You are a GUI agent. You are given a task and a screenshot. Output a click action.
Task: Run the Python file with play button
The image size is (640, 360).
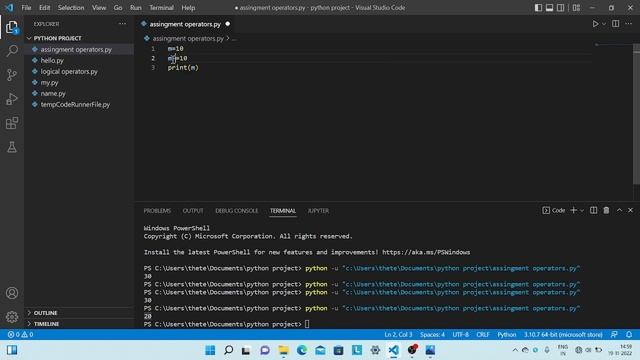[x=596, y=24]
